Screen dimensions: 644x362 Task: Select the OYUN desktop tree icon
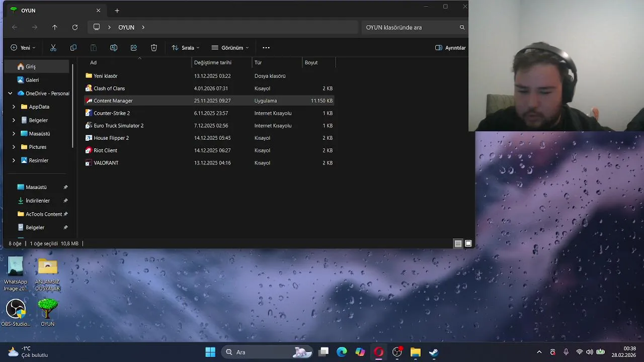(x=47, y=313)
